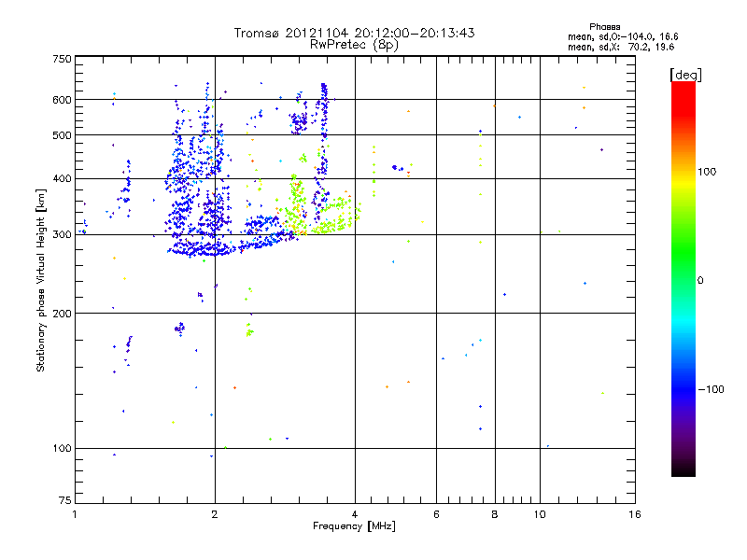Click the y-axis "100" tick label

point(62,449)
